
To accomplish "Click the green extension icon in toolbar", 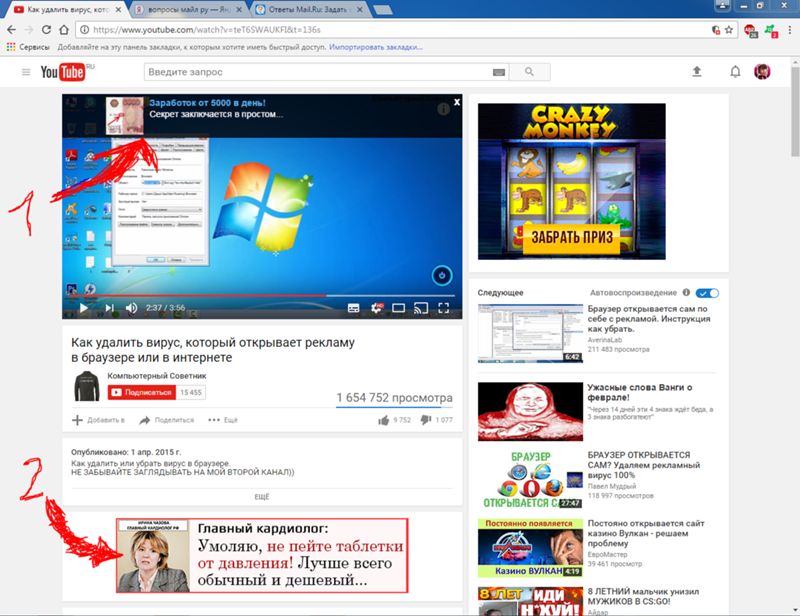I will coord(771,30).
